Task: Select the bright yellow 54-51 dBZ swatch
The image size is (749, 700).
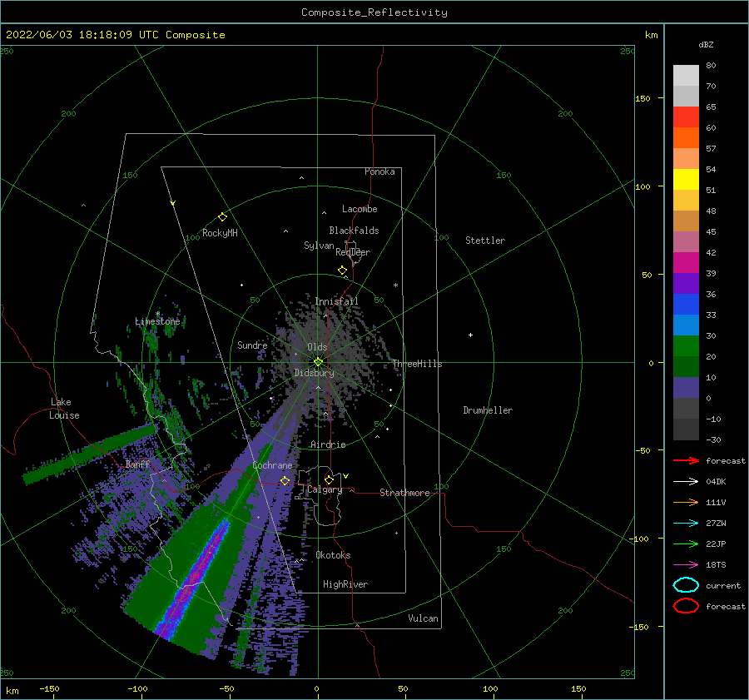Action: click(x=686, y=180)
